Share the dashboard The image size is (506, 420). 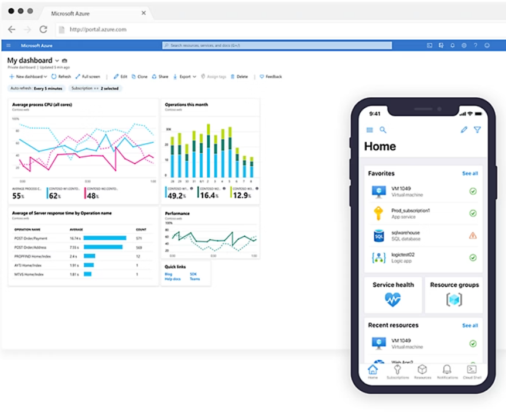click(160, 77)
